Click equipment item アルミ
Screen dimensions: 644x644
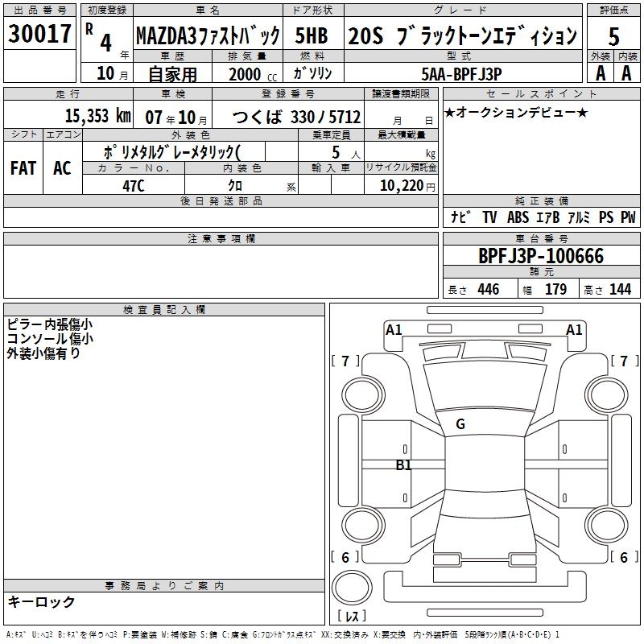[x=579, y=217]
